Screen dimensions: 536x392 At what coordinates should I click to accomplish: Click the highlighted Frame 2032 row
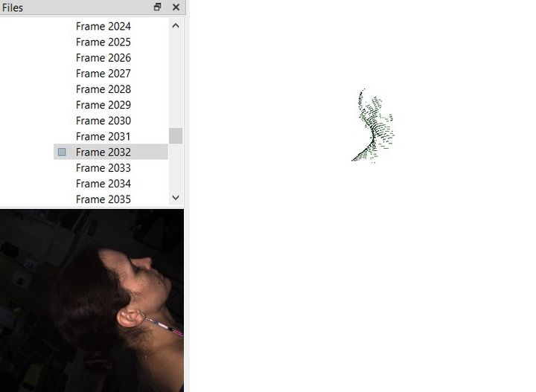(x=103, y=152)
